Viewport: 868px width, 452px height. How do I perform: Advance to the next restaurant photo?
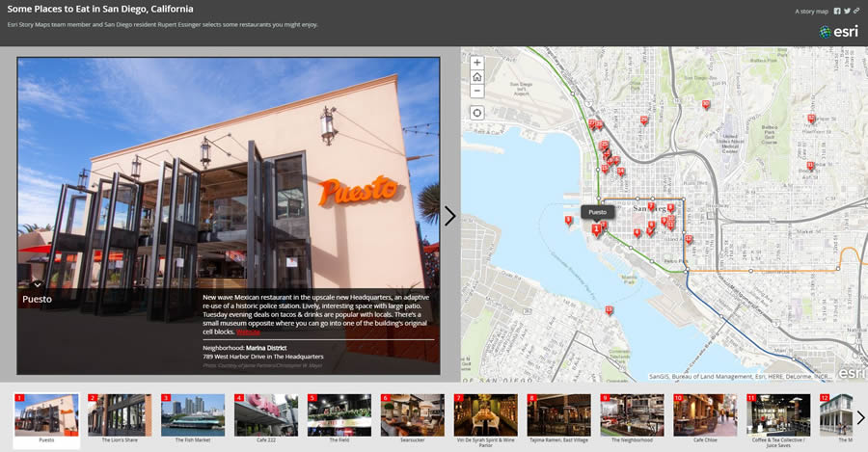(x=450, y=216)
